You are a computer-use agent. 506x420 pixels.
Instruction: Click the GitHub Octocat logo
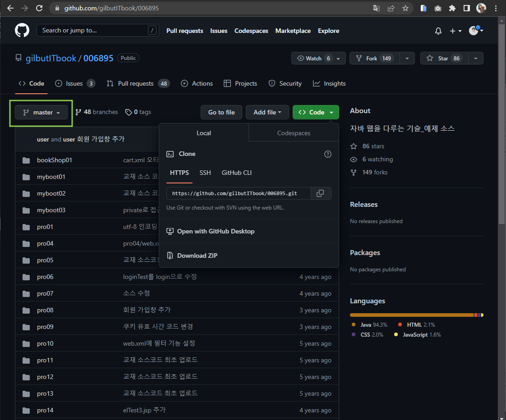(x=22, y=30)
